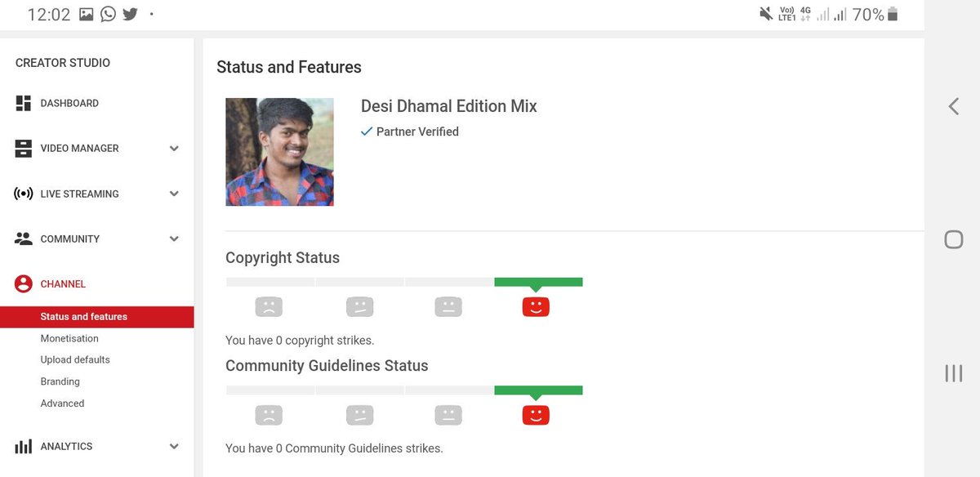Click the sad face under Community Guidelines Status
Screen dimensions: 980x477
point(269,415)
